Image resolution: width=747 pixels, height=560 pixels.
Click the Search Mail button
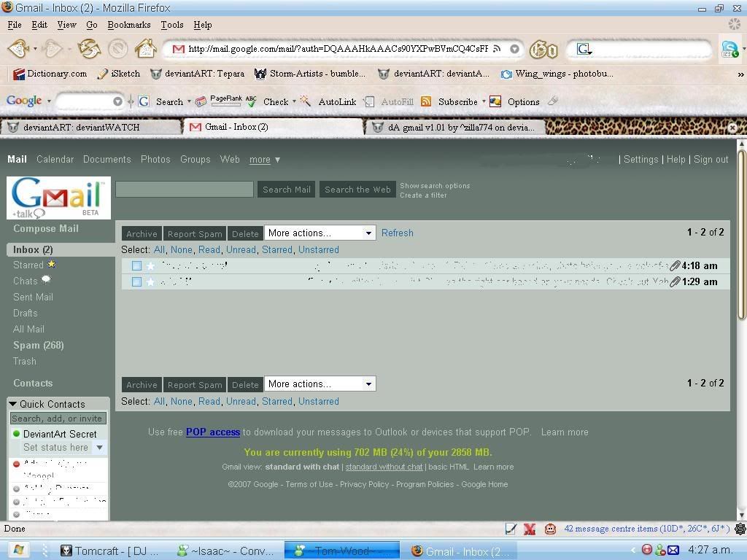point(286,190)
